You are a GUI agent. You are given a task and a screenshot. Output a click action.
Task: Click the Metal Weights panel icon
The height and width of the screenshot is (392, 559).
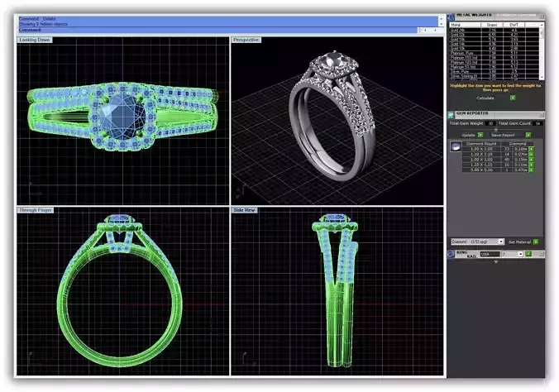click(451, 16)
